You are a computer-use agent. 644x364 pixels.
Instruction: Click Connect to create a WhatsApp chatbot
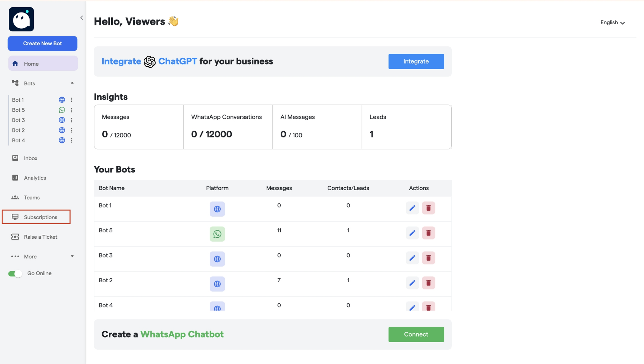[x=416, y=334]
